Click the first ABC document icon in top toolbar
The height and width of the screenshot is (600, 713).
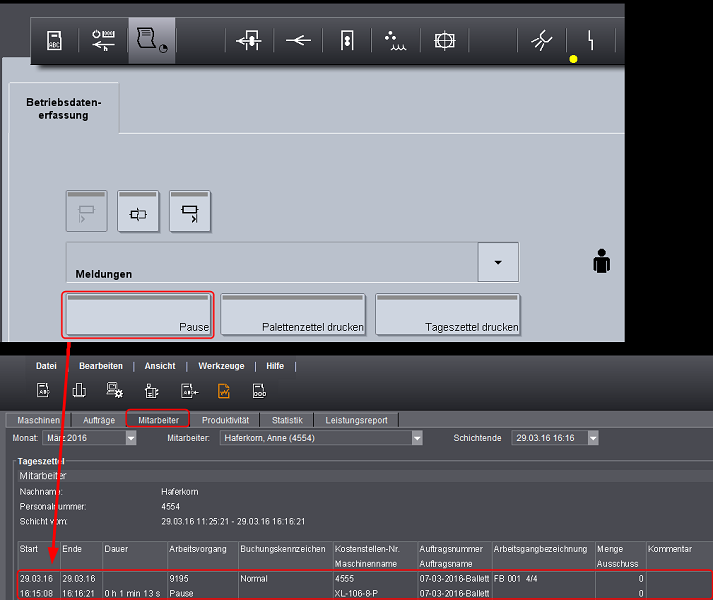point(55,41)
